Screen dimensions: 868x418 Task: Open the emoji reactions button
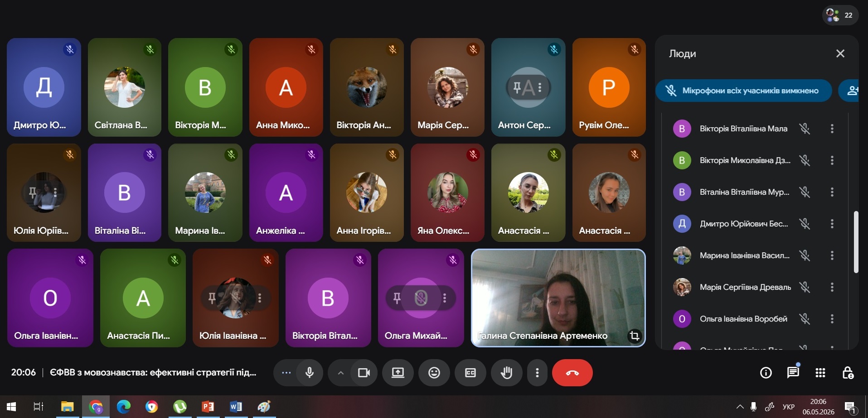[434, 373]
